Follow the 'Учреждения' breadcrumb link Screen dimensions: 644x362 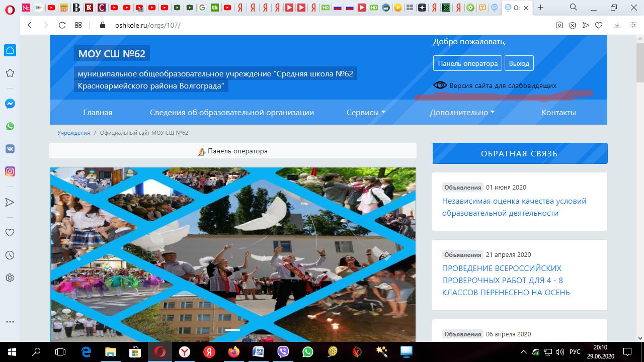click(x=73, y=133)
